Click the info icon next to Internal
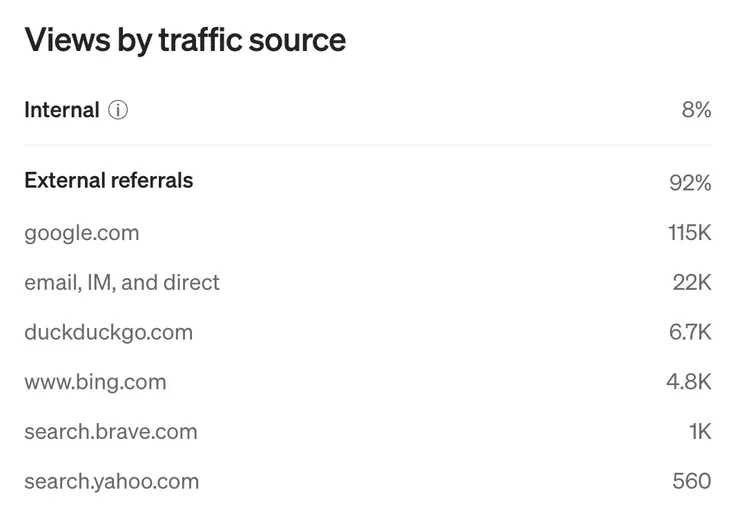The width and height of the screenshot is (740, 512). click(118, 110)
